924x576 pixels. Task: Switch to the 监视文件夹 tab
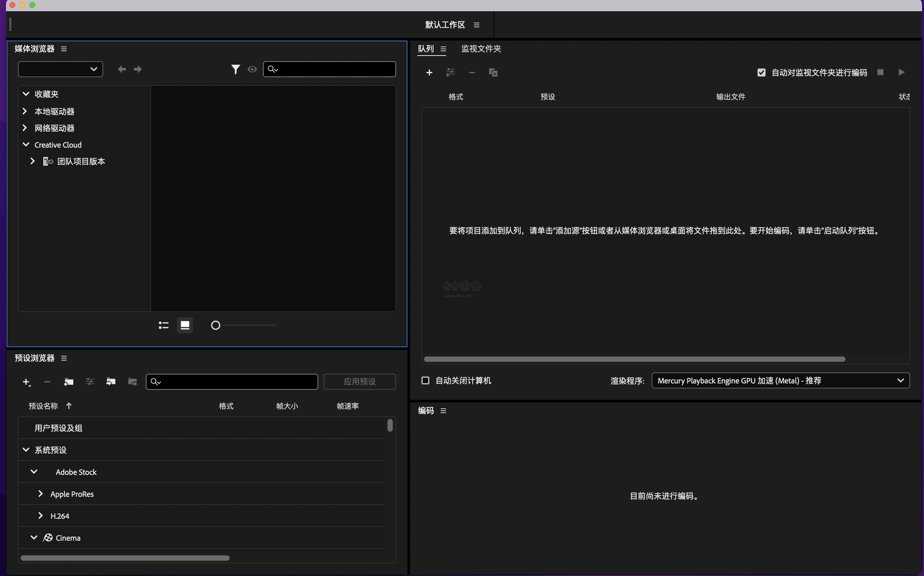(481, 49)
